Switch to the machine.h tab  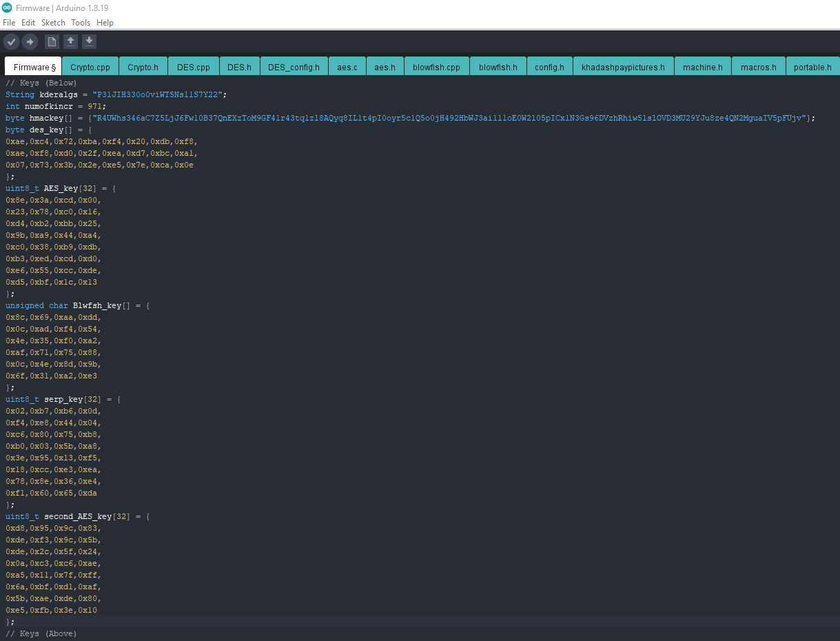[703, 67]
